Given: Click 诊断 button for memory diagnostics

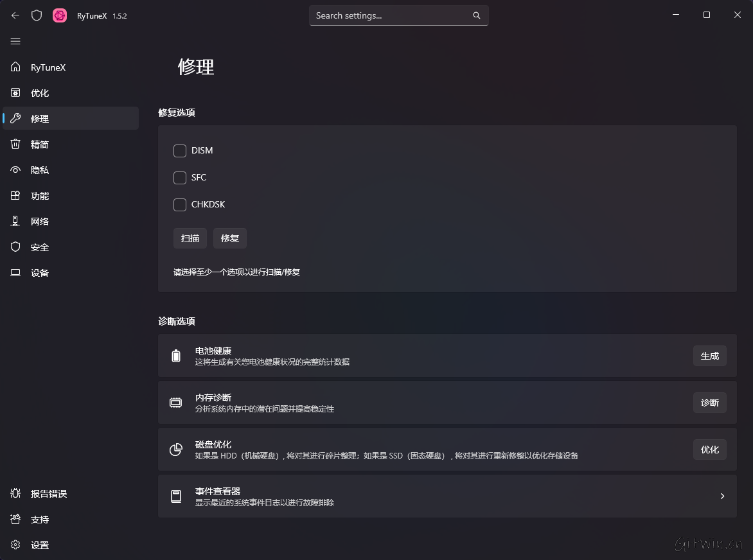Looking at the screenshot, I should point(709,403).
